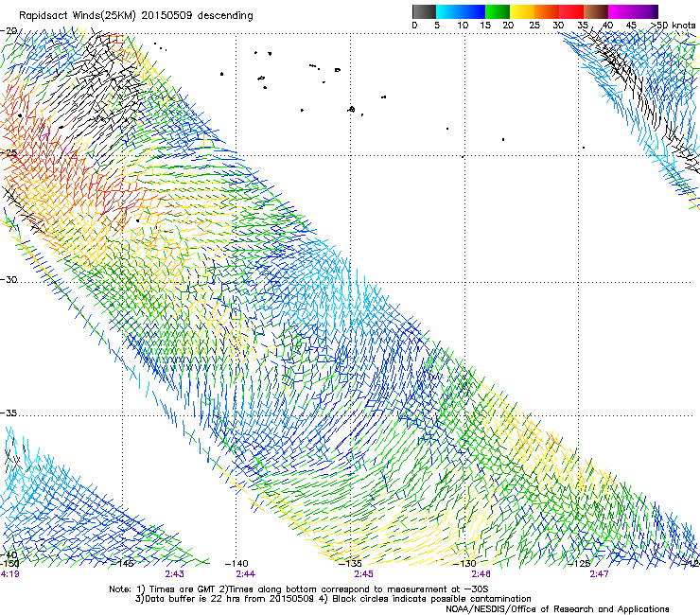Screen dimensions: 700x615
Task: Click the 2:45 purple time label
Action: point(363,574)
